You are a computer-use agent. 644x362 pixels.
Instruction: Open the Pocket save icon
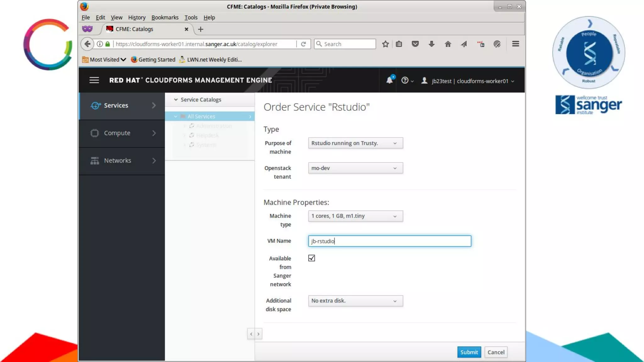(x=415, y=44)
